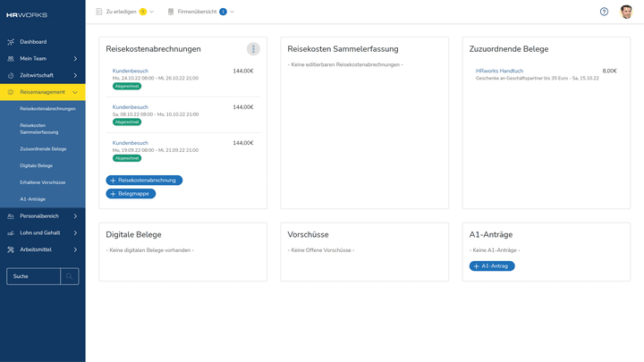Click the Firmenübersicht building icon

point(171,12)
